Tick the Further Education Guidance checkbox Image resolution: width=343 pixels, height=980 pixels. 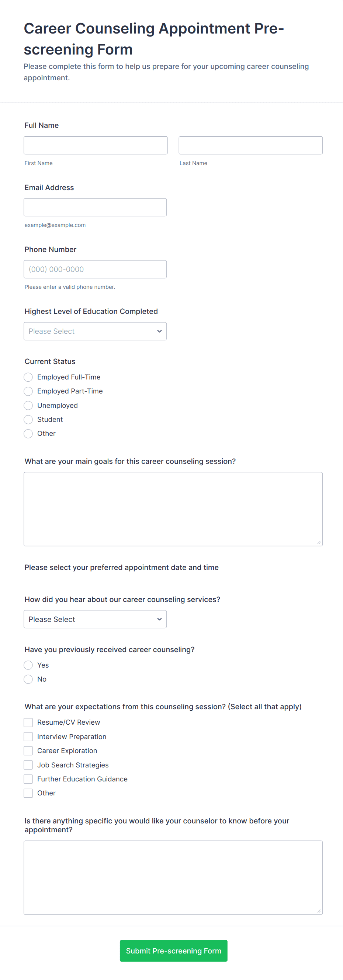click(x=28, y=779)
